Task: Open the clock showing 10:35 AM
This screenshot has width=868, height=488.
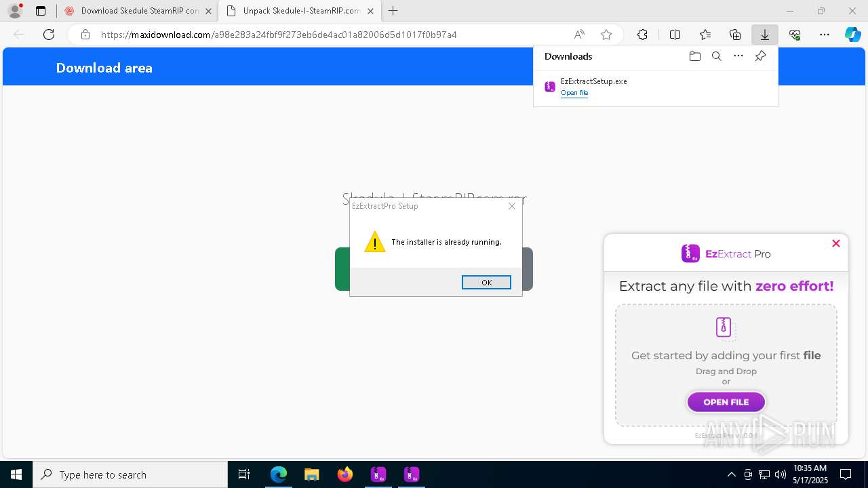Action: click(810, 474)
